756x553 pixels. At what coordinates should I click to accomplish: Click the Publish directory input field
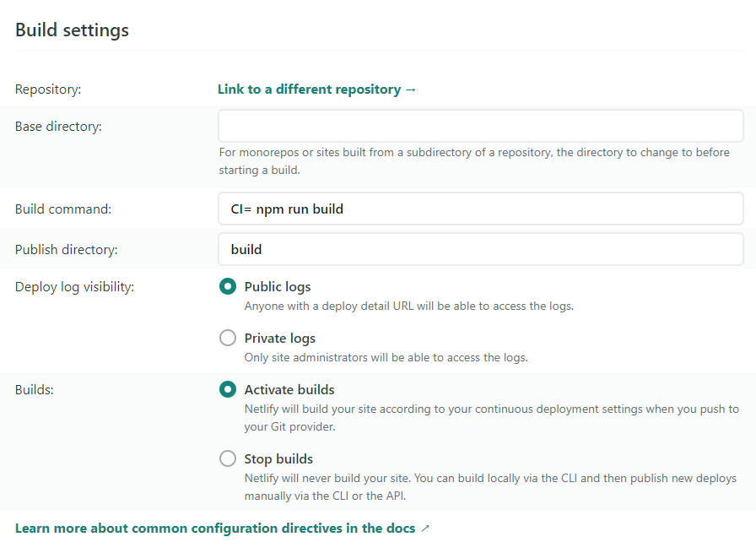[x=480, y=250]
